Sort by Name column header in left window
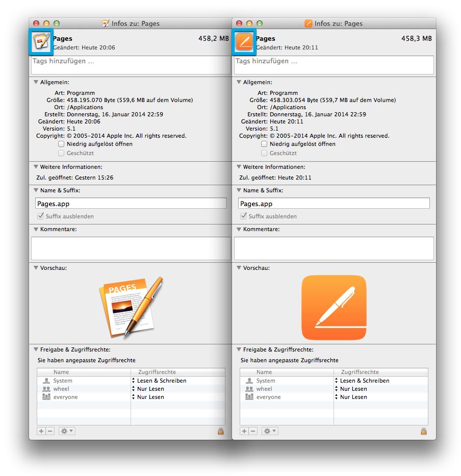This screenshot has width=461, height=476. click(84, 372)
